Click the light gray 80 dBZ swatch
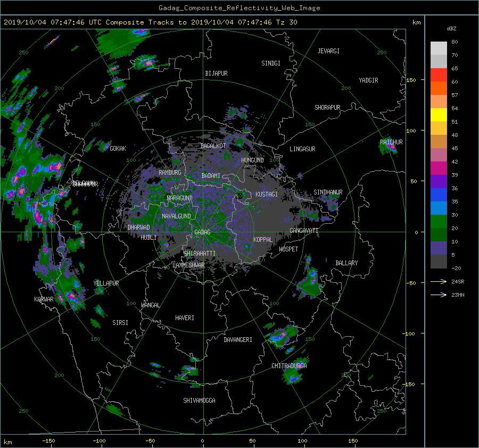This screenshot has width=479, height=448. pyautogui.click(x=439, y=48)
